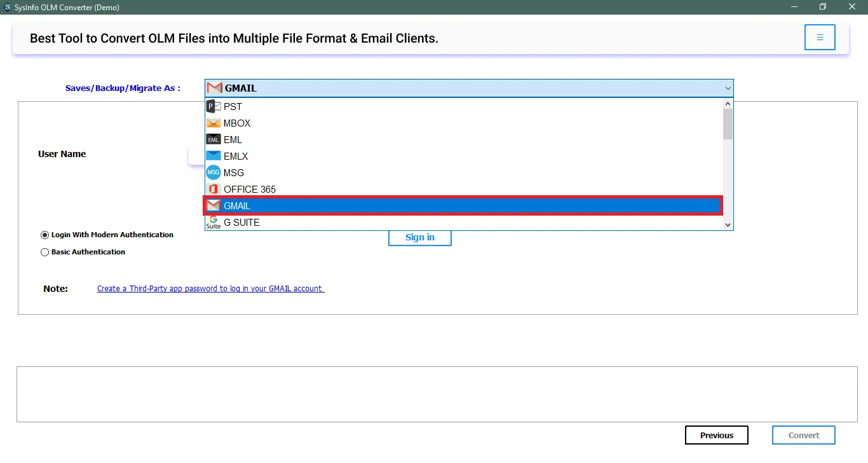Open the hamburger menu in the header
Viewport: 868px width, 463px height.
point(820,38)
